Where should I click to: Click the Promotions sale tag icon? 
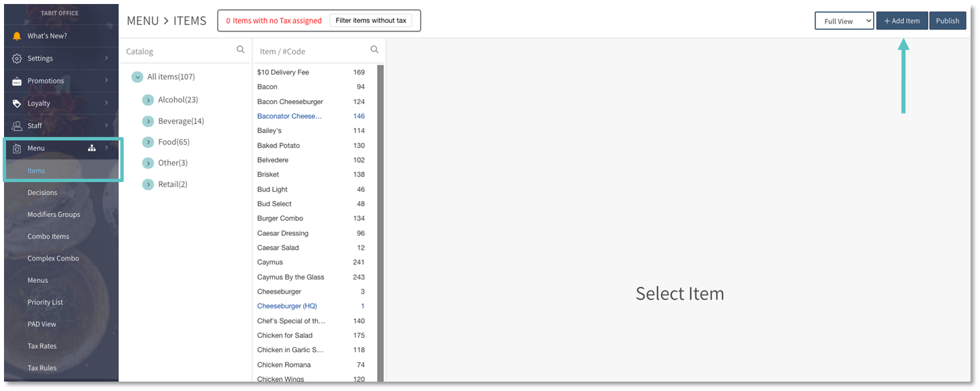click(x=17, y=81)
